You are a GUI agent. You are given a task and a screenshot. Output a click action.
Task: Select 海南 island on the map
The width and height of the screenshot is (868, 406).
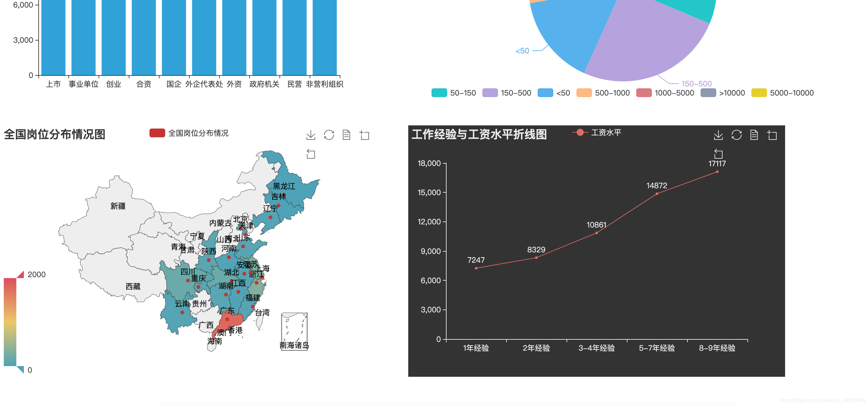coord(212,347)
